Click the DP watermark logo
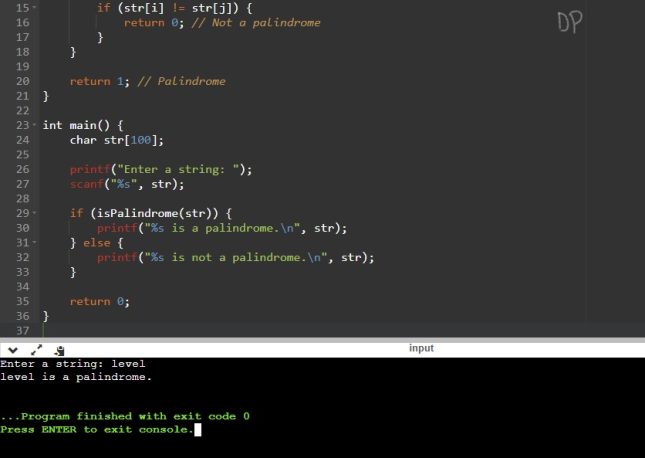Screen dimensions: 645x458 [x=570, y=22]
